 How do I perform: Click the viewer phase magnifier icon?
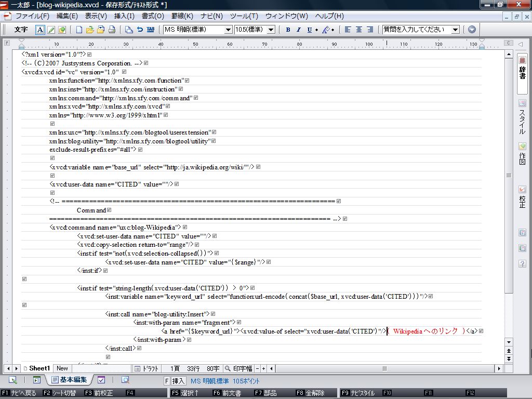pos(125,380)
